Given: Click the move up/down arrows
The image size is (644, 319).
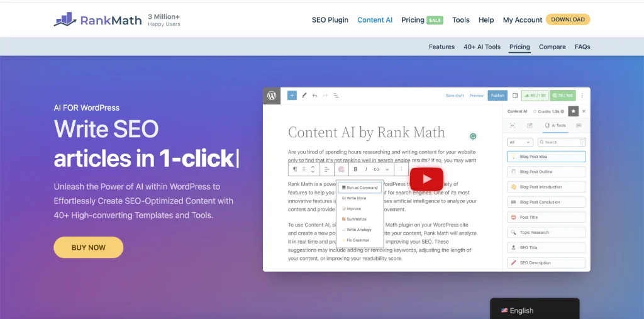Looking at the screenshot, I should pos(313,169).
